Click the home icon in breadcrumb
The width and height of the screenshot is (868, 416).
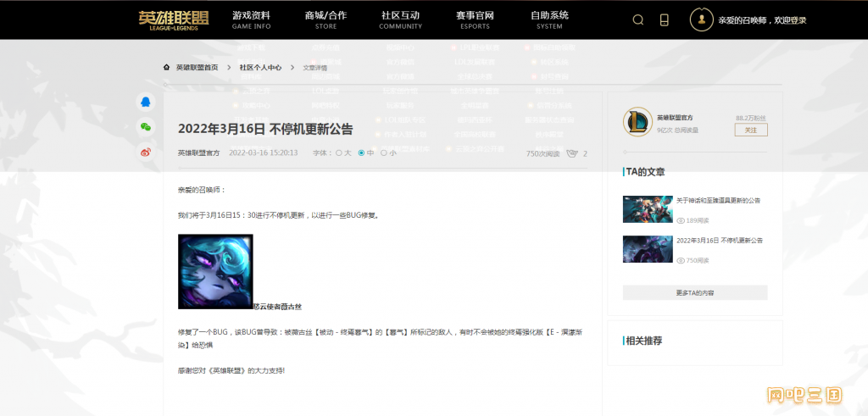click(166, 68)
